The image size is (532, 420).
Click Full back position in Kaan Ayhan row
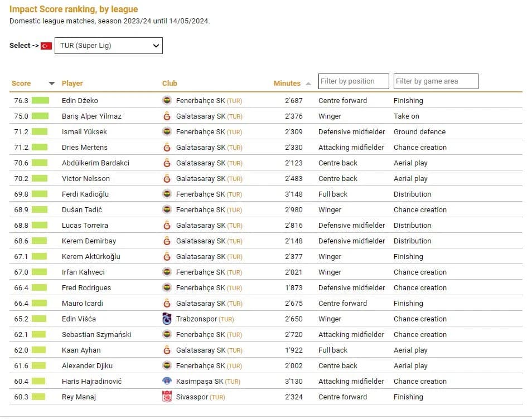(x=333, y=350)
